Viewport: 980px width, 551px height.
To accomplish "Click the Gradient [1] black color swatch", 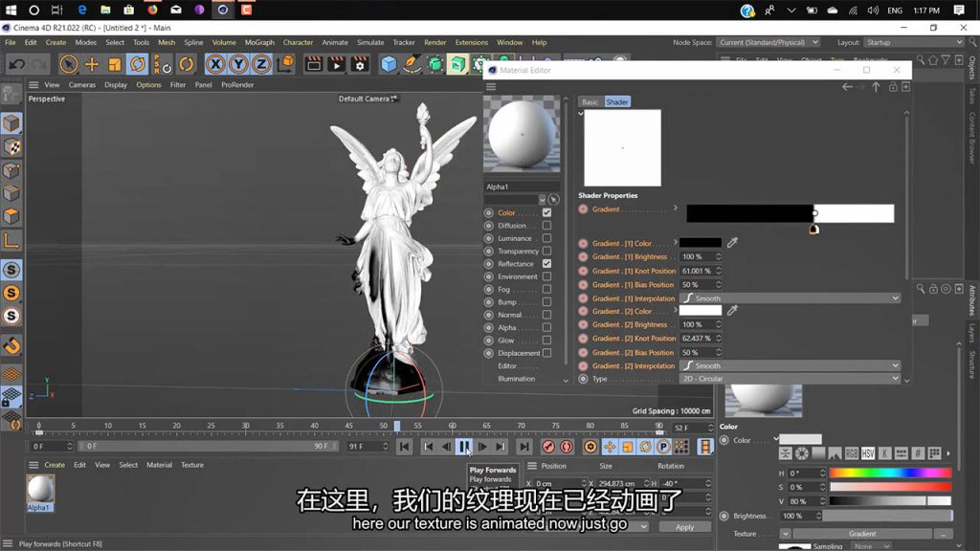I will click(700, 242).
